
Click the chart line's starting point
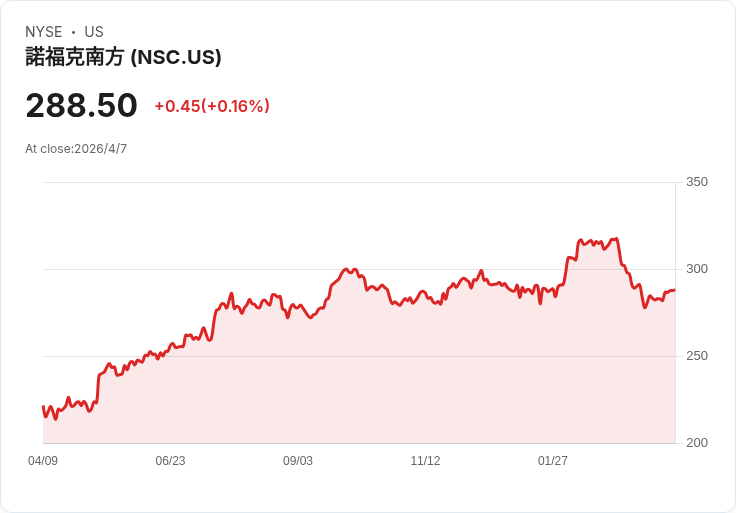[x=43, y=406]
